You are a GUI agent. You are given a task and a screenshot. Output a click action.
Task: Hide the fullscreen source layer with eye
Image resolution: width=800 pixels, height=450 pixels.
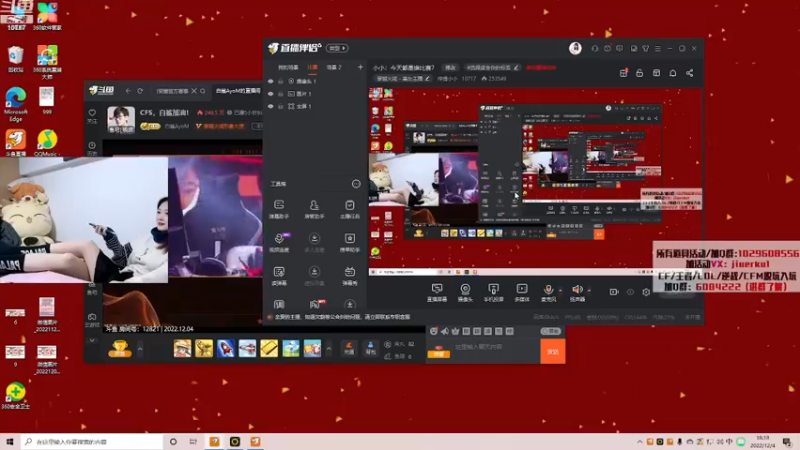(x=270, y=106)
